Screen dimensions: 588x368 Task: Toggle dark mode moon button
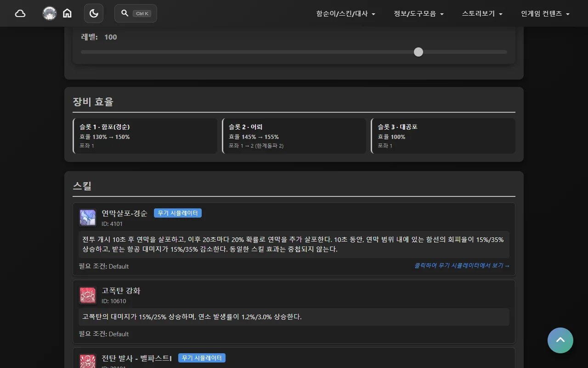coord(94,13)
